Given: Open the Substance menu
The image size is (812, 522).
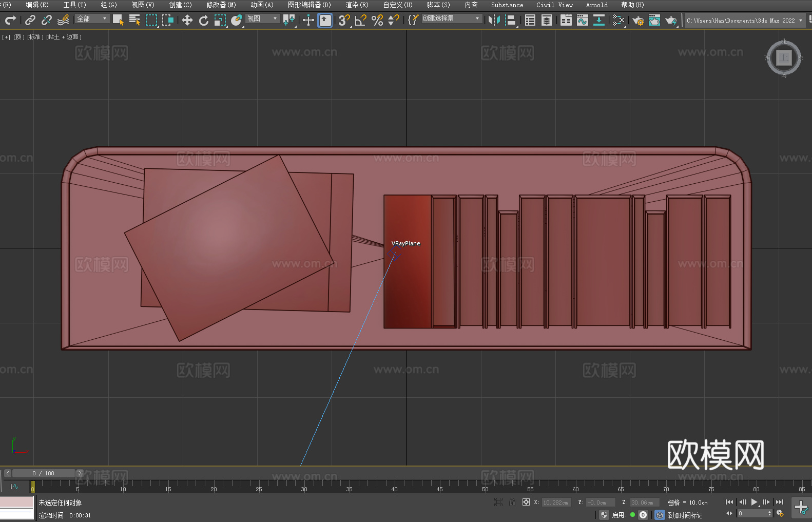Looking at the screenshot, I should coord(507,5).
